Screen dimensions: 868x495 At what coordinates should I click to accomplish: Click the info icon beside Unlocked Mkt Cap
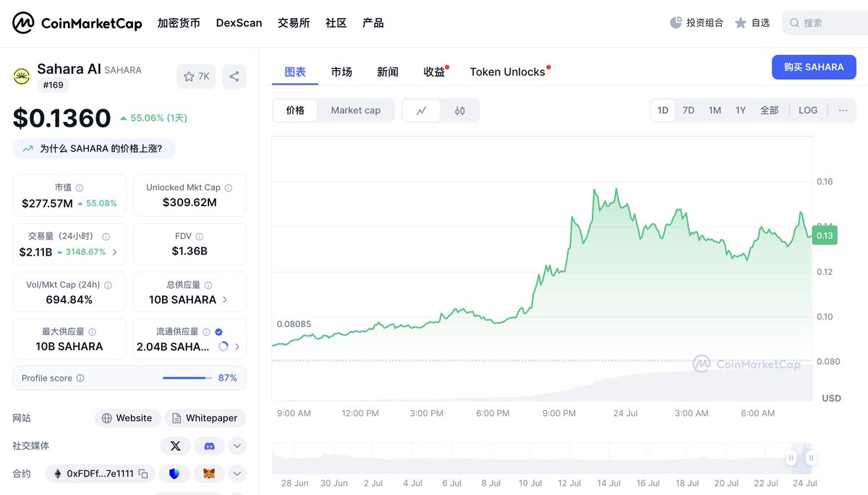[x=229, y=188]
